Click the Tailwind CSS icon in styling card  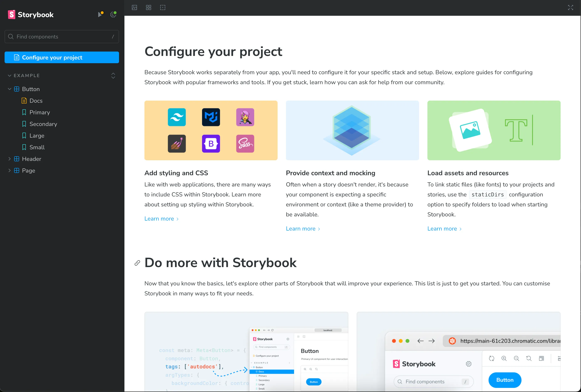point(177,117)
